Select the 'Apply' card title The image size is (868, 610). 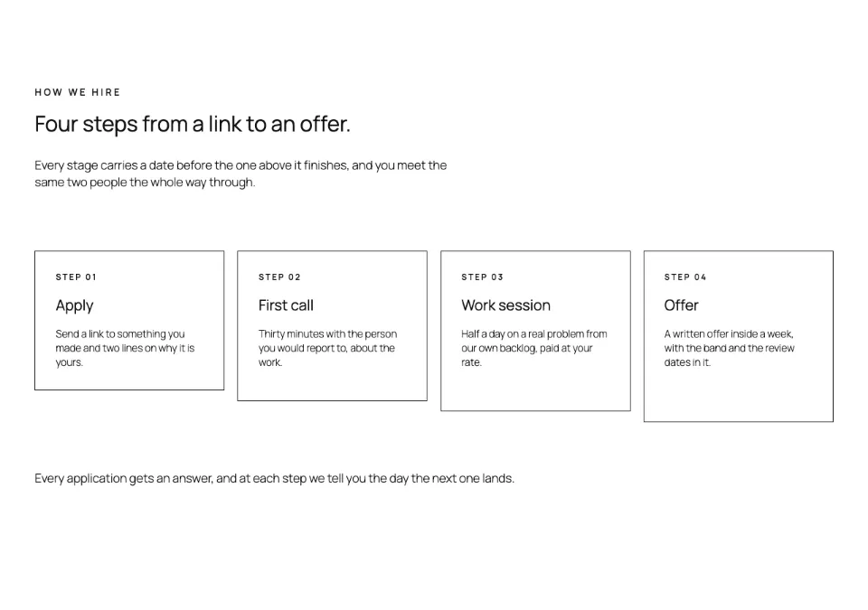pos(74,305)
